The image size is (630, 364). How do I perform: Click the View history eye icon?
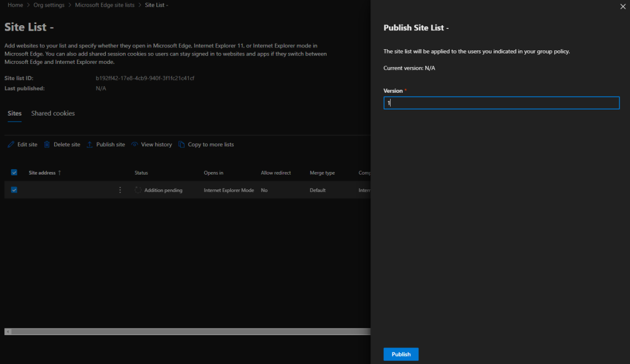tap(135, 144)
